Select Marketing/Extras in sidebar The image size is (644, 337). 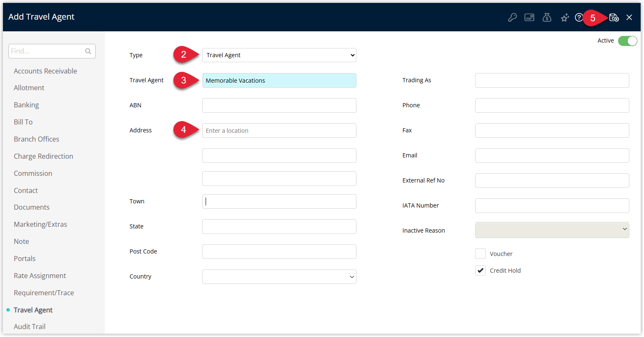[x=41, y=224]
